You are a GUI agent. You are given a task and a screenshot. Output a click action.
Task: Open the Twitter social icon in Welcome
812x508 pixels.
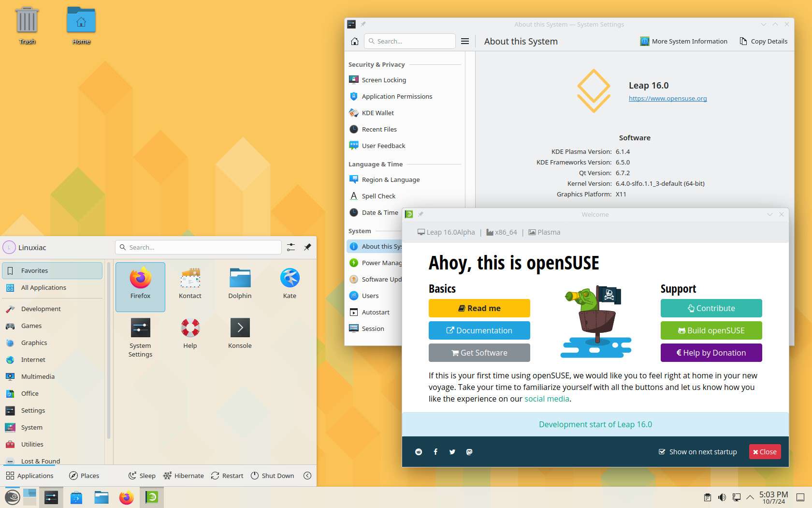point(452,452)
